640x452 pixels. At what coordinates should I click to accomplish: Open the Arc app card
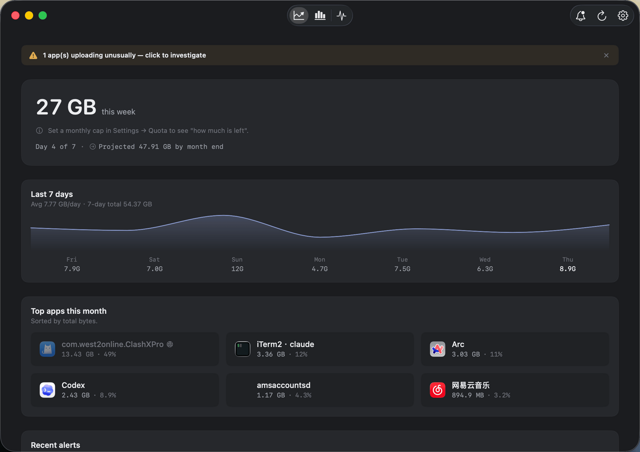click(x=515, y=349)
